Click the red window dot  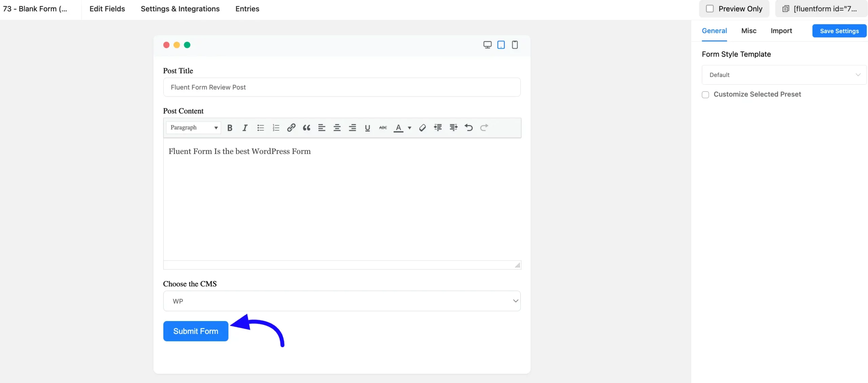point(166,45)
